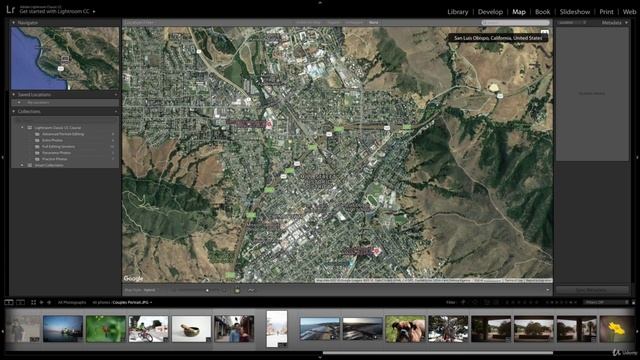Viewport: 640px width, 360px height.
Task: Add a new saved location with plus icon
Action: coord(116,94)
